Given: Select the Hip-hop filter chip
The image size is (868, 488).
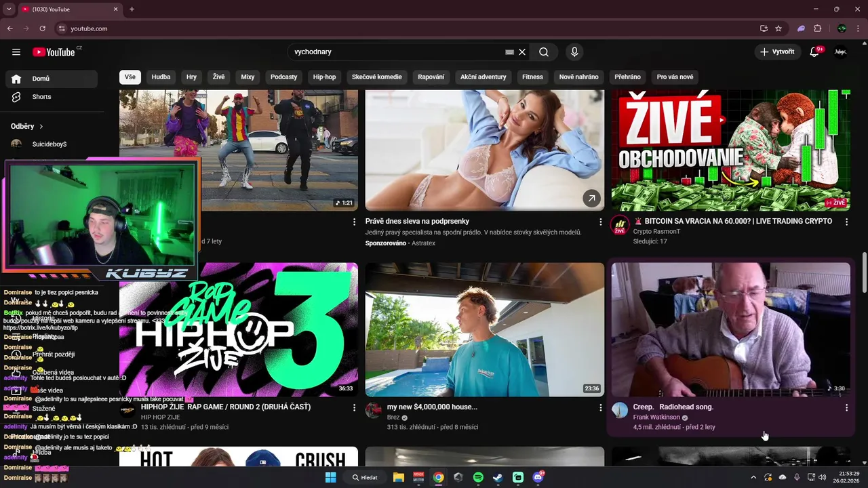Looking at the screenshot, I should point(324,77).
